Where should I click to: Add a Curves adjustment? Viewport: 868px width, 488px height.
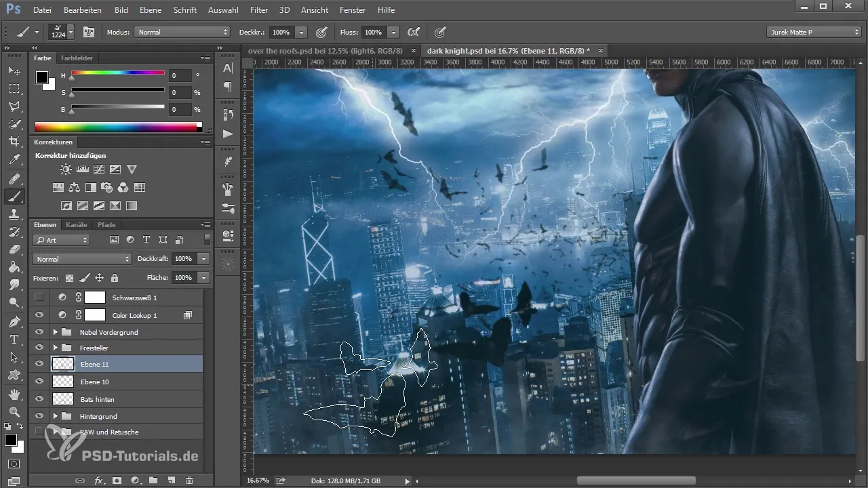point(99,169)
